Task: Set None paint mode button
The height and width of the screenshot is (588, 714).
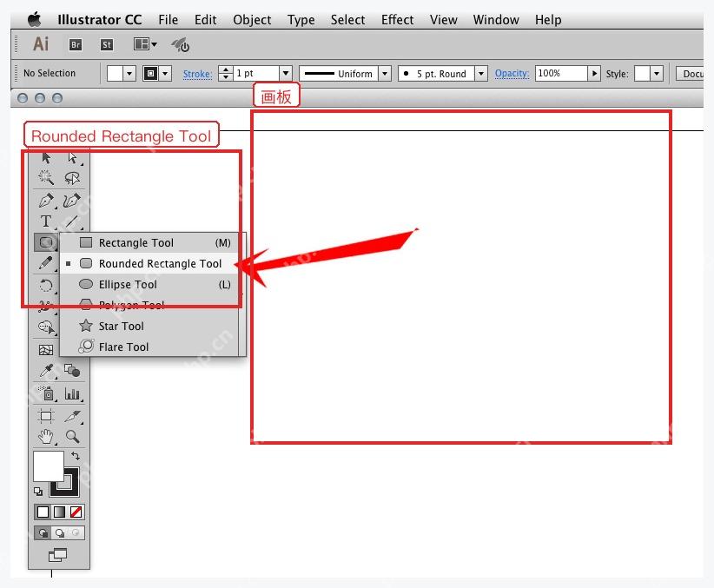Action: [76, 512]
